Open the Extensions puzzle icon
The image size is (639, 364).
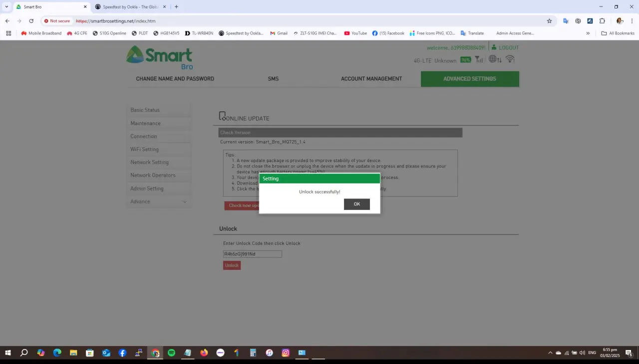(602, 21)
